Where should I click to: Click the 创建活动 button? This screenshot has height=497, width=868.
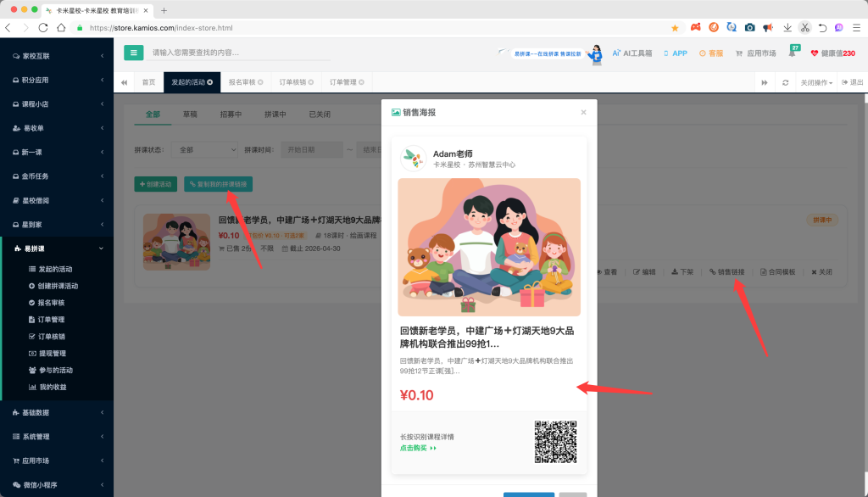156,184
